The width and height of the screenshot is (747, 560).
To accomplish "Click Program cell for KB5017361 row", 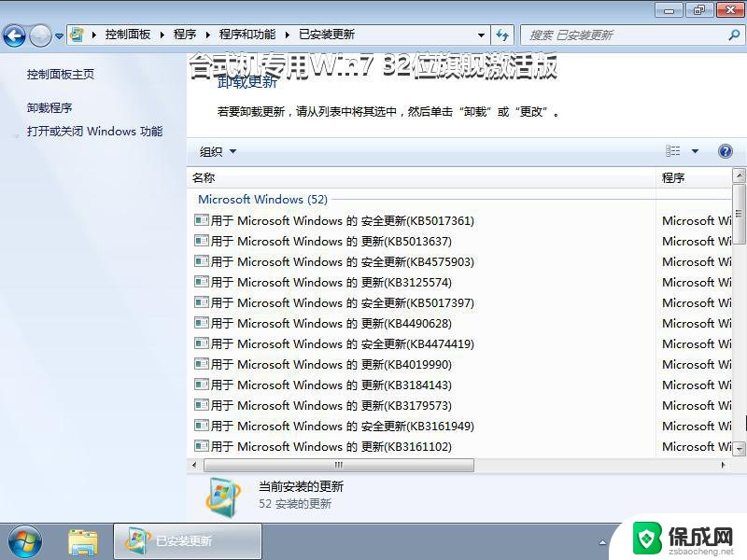I will tap(697, 220).
